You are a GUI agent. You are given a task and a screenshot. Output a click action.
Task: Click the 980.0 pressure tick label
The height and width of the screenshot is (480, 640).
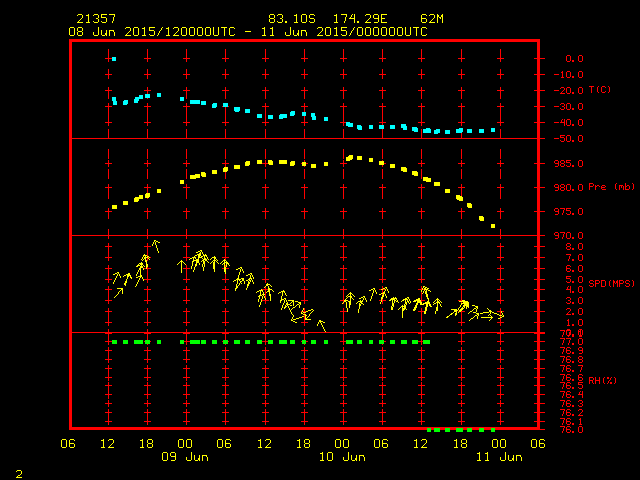569,188
